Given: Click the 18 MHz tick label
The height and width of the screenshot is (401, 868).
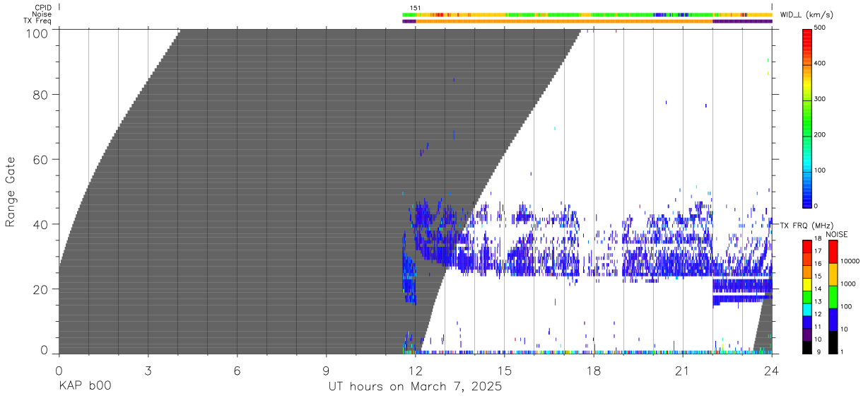Looking at the screenshot, I should [817, 240].
